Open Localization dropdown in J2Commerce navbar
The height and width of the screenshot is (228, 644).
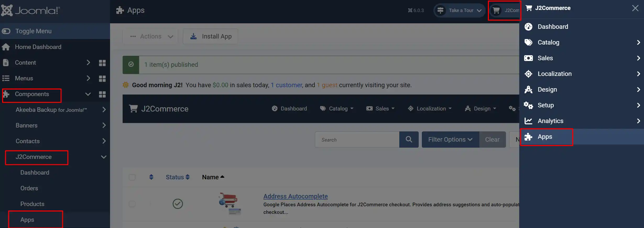(430, 109)
